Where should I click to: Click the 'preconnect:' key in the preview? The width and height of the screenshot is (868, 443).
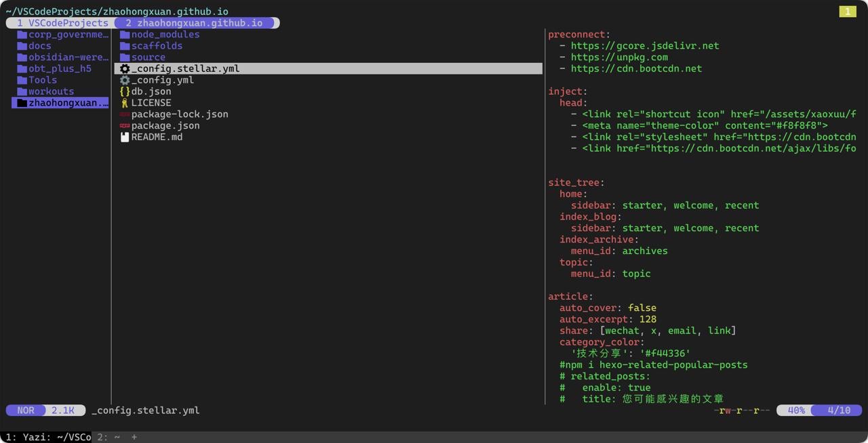click(x=579, y=35)
